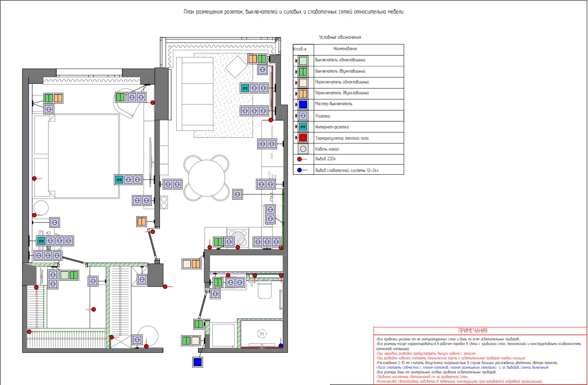Click the legend icon beside 'Кабель-канал'
This screenshot has width=588, height=385.
click(x=303, y=149)
